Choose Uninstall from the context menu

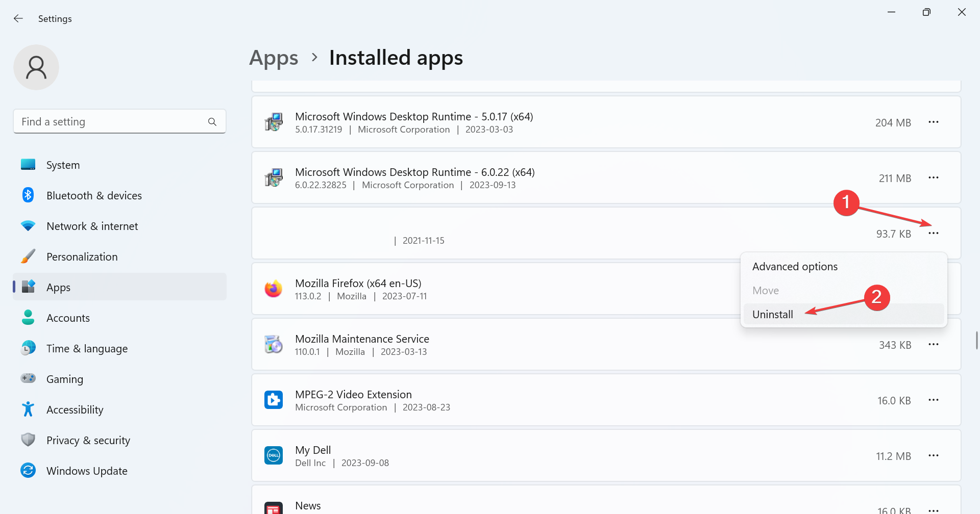coord(844,314)
